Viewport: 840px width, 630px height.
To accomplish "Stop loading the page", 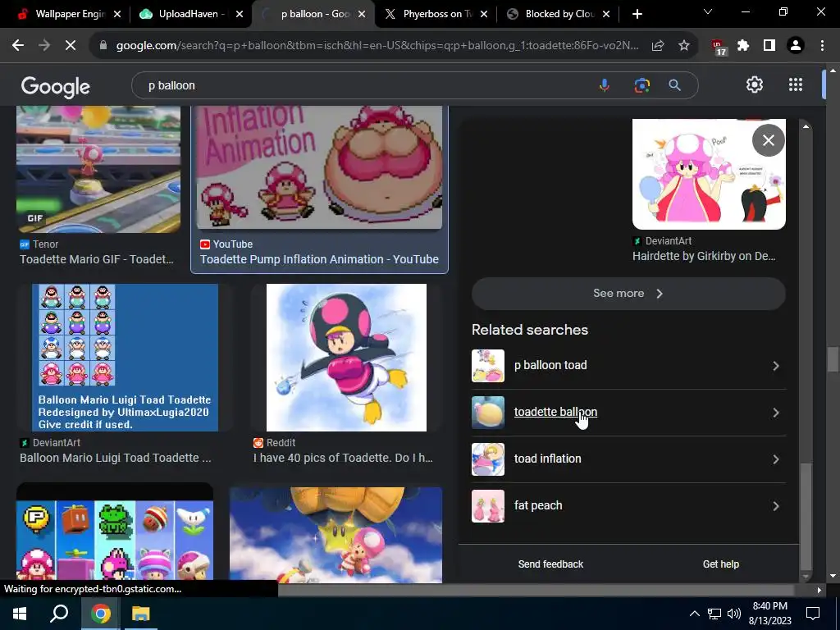I will tap(71, 46).
